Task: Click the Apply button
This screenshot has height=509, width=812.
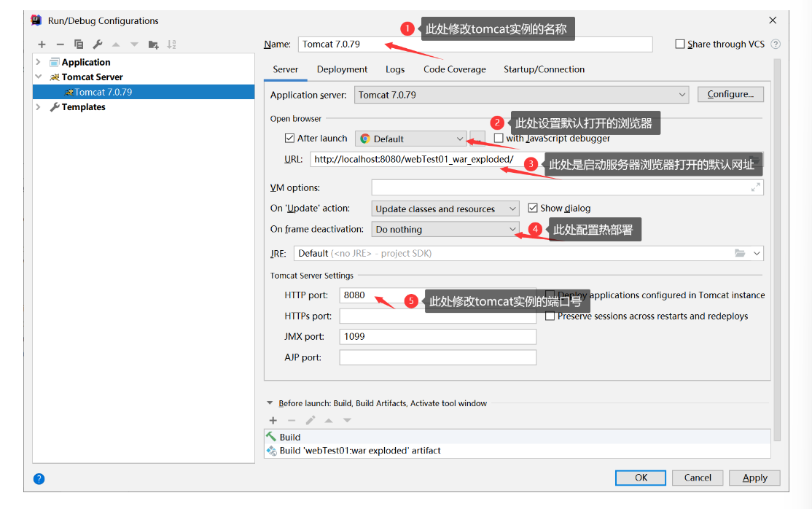Action: (x=754, y=478)
